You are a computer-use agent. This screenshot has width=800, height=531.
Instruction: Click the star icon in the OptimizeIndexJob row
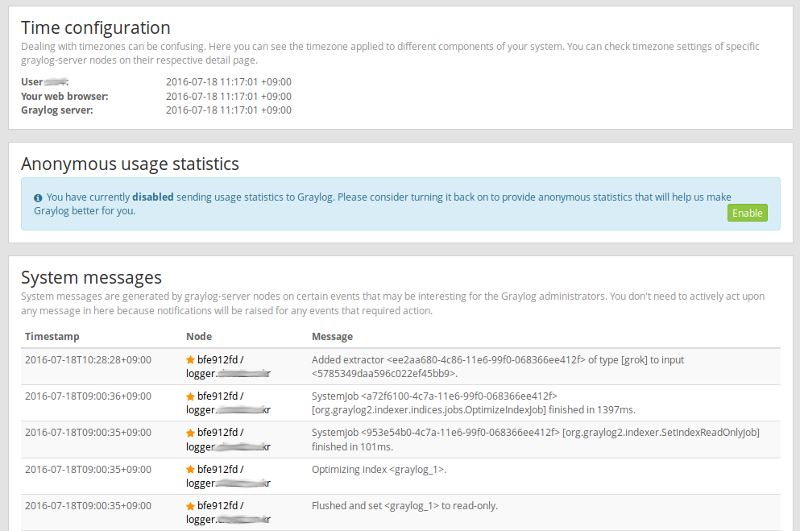[190, 396]
